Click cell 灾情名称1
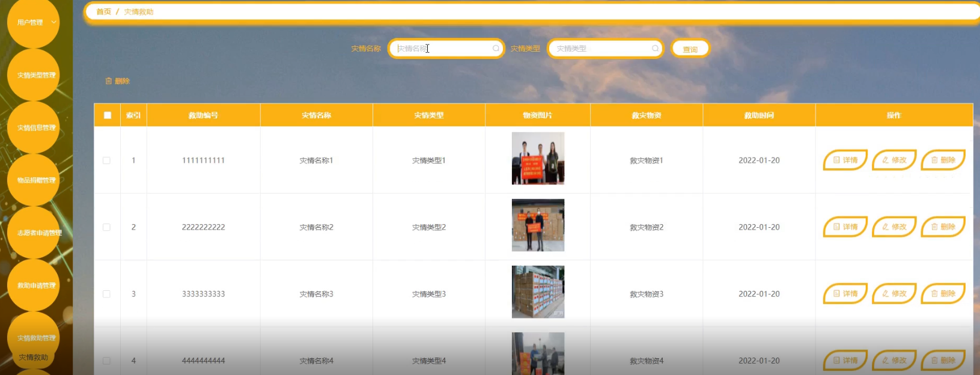The image size is (980, 375). click(317, 160)
